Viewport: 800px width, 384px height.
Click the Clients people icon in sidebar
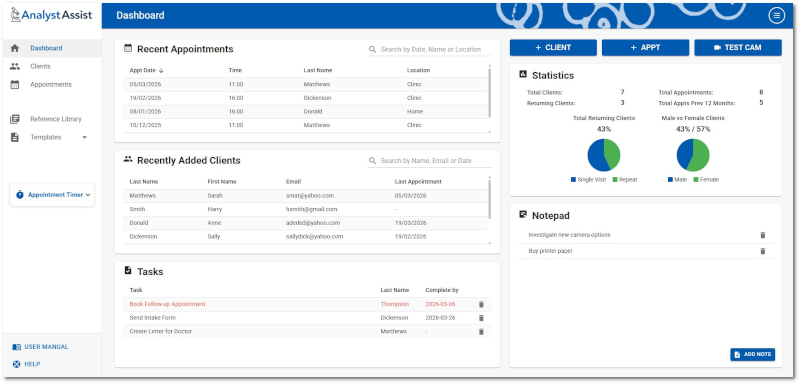(x=15, y=66)
